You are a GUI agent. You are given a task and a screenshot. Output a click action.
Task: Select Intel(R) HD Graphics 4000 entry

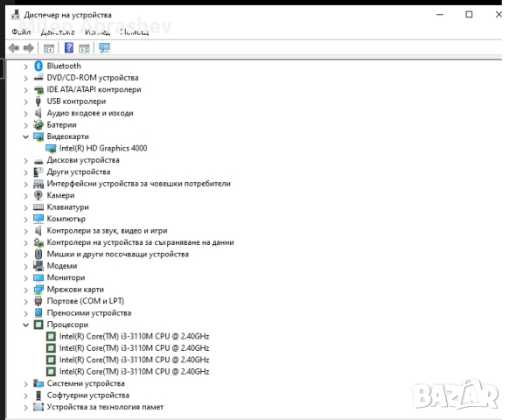pyautogui.click(x=103, y=149)
